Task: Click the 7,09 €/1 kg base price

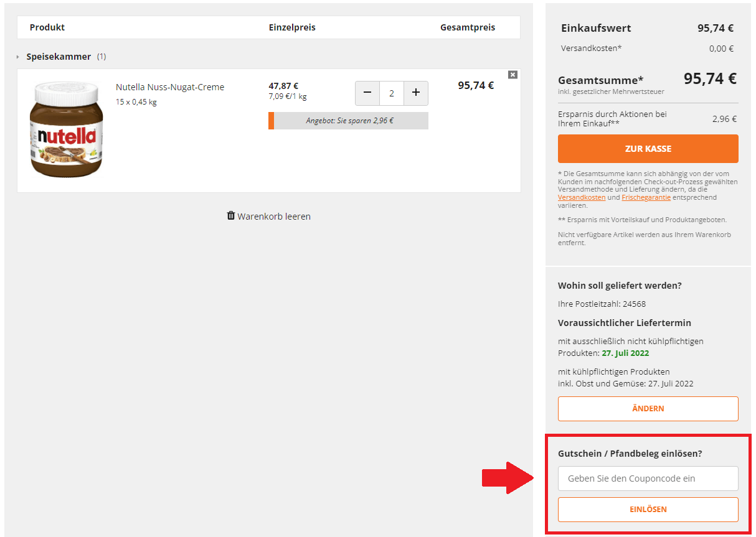Action: [x=288, y=96]
